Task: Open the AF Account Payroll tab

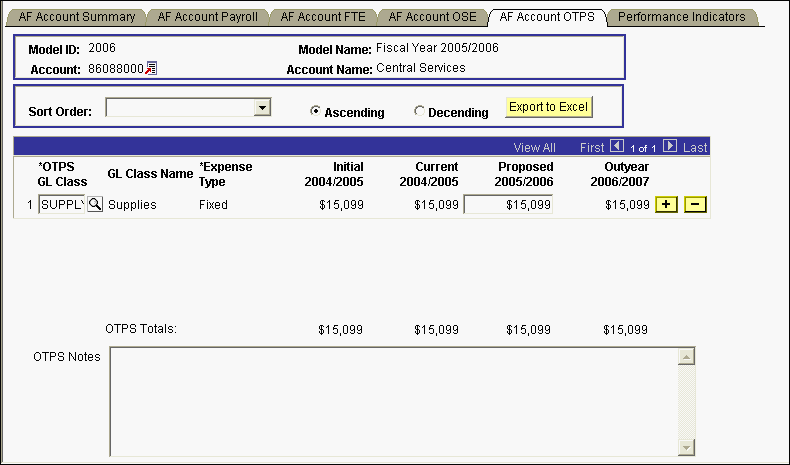Action: 207,17
